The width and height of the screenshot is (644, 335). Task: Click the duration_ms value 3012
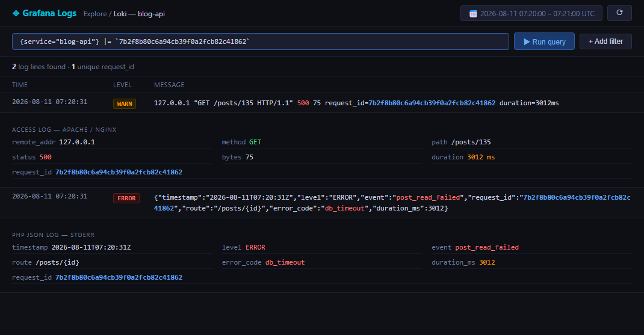click(x=487, y=262)
